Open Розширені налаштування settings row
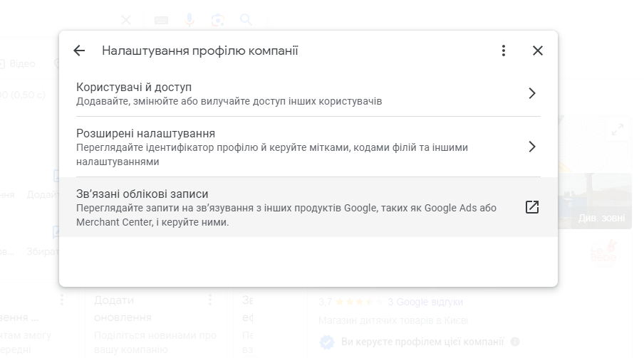Viewport: 644px width, 358px height. [x=285, y=147]
